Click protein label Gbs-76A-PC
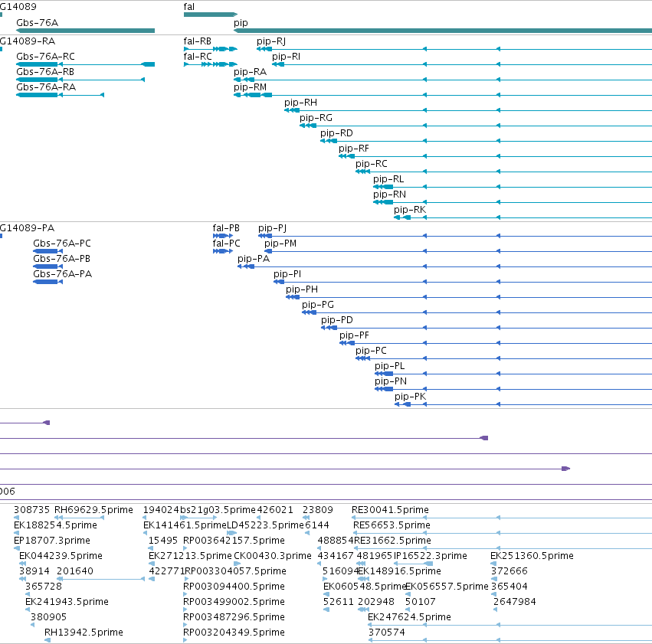Viewport: 652px width, 644px height. pyautogui.click(x=62, y=243)
